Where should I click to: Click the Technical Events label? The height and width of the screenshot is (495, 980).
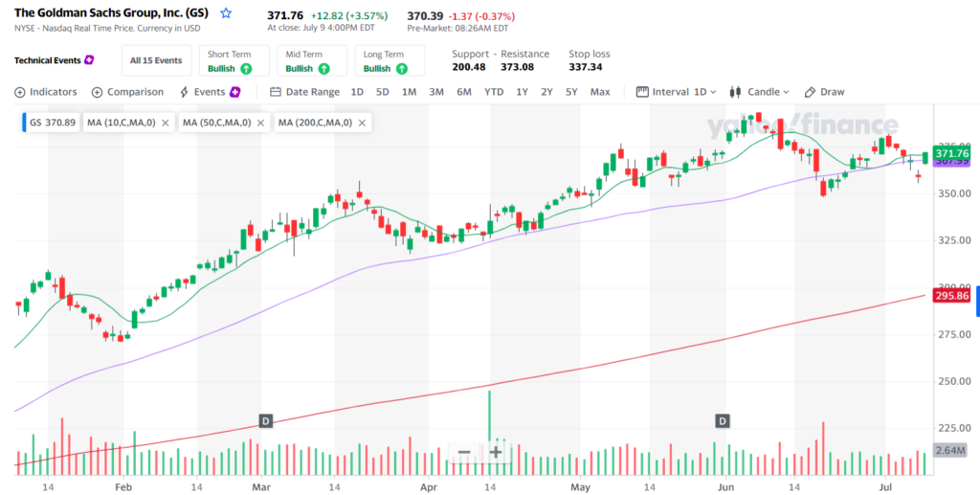[x=48, y=60]
